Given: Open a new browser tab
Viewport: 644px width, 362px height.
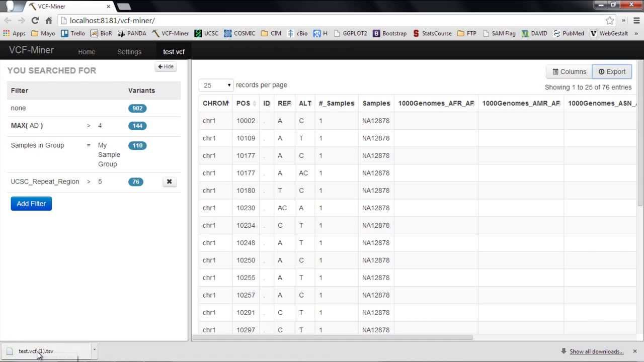Looking at the screenshot, I should point(124,7).
